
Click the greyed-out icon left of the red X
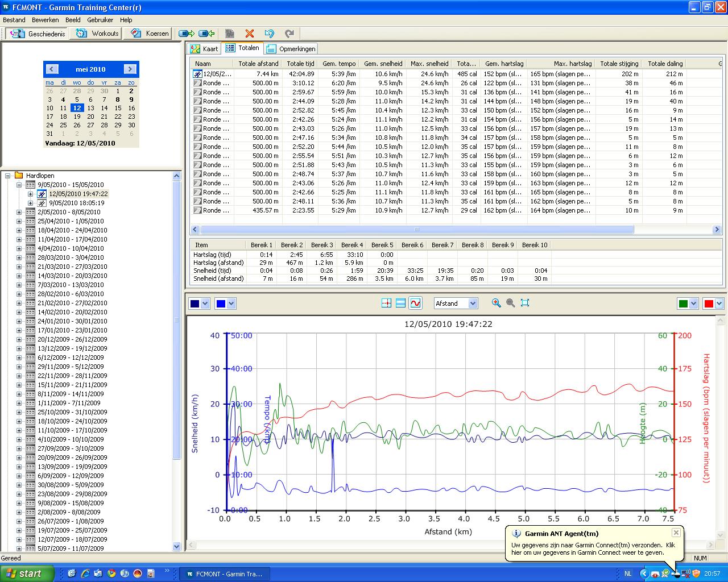229,34
